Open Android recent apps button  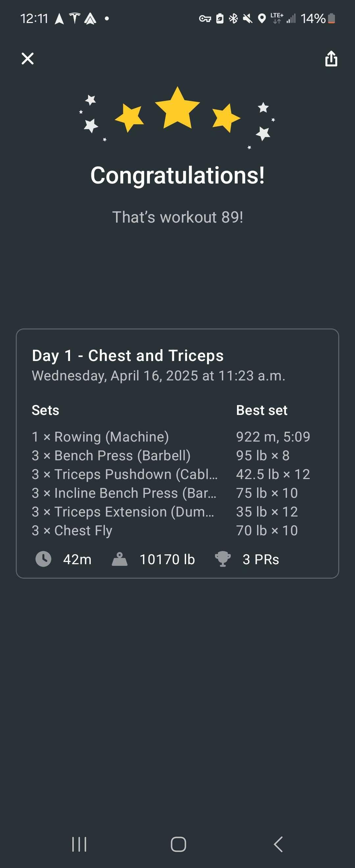(80, 844)
